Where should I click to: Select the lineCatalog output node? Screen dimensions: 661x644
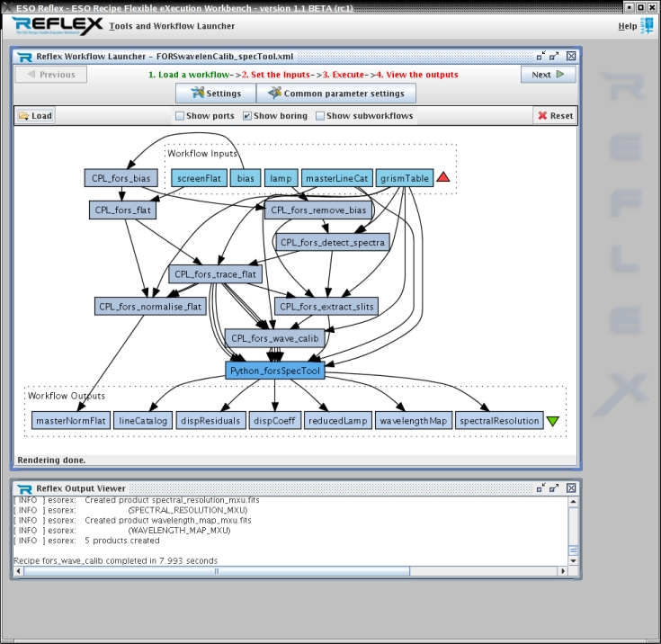click(x=143, y=420)
